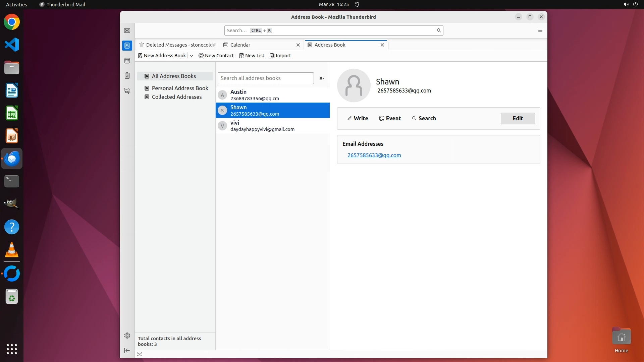The height and width of the screenshot is (362, 644).
Task: Open Mail space in sidebar
Action: click(127, 31)
